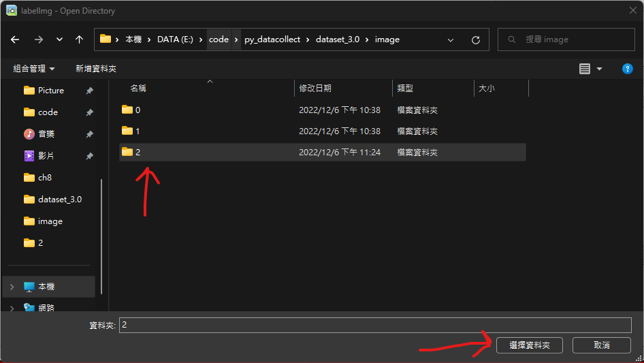
Task: Change the view layout icon
Action: point(584,69)
